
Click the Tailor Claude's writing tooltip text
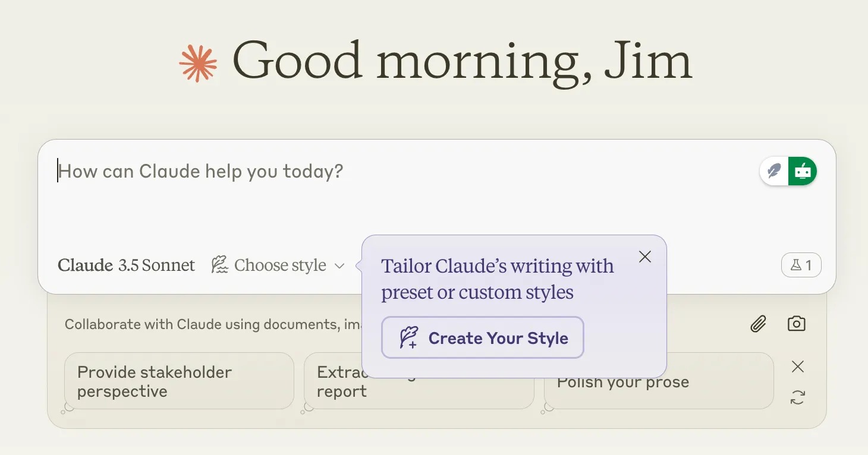point(497,279)
